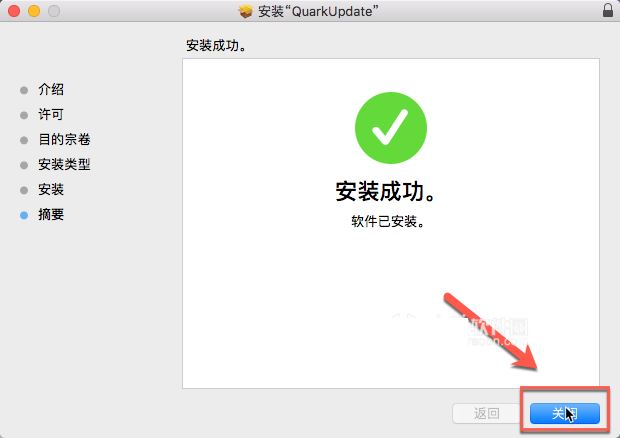This screenshot has height=438, width=620.
Task: Click the green checkmark success icon
Action: (391, 128)
